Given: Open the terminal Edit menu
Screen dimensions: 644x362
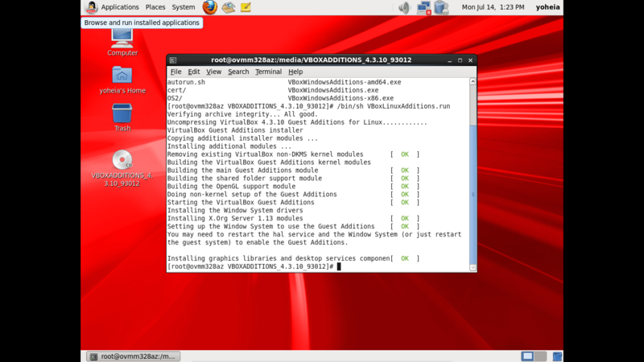Looking at the screenshot, I should pyautogui.click(x=193, y=72).
